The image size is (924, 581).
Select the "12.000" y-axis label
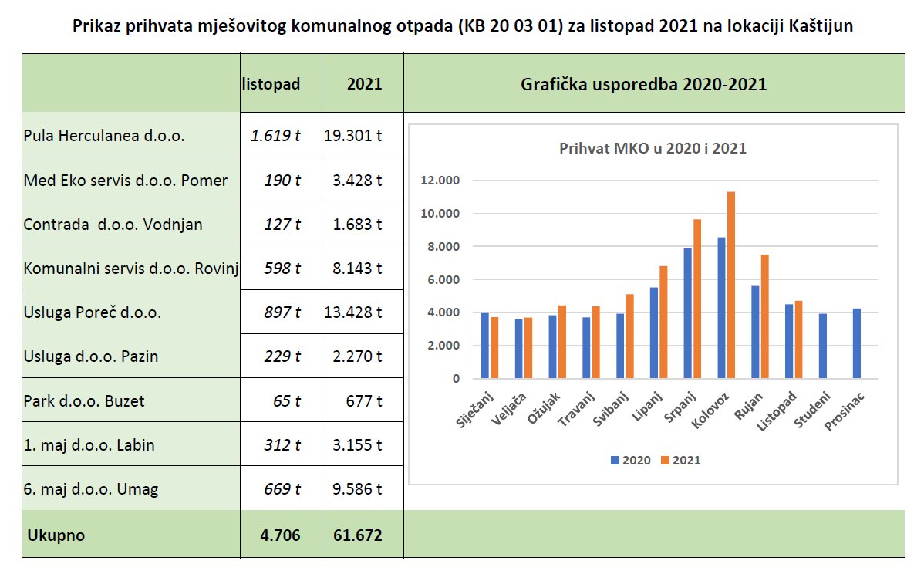[440, 181]
